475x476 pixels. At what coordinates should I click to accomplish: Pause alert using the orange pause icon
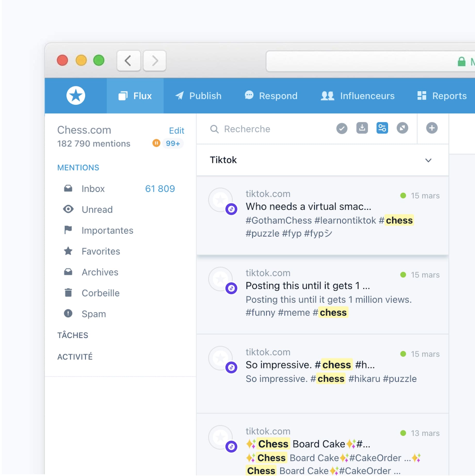pos(156,143)
